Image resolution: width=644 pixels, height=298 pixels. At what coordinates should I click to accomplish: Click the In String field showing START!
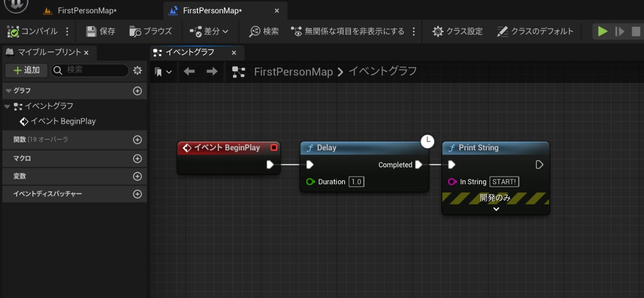pos(505,182)
